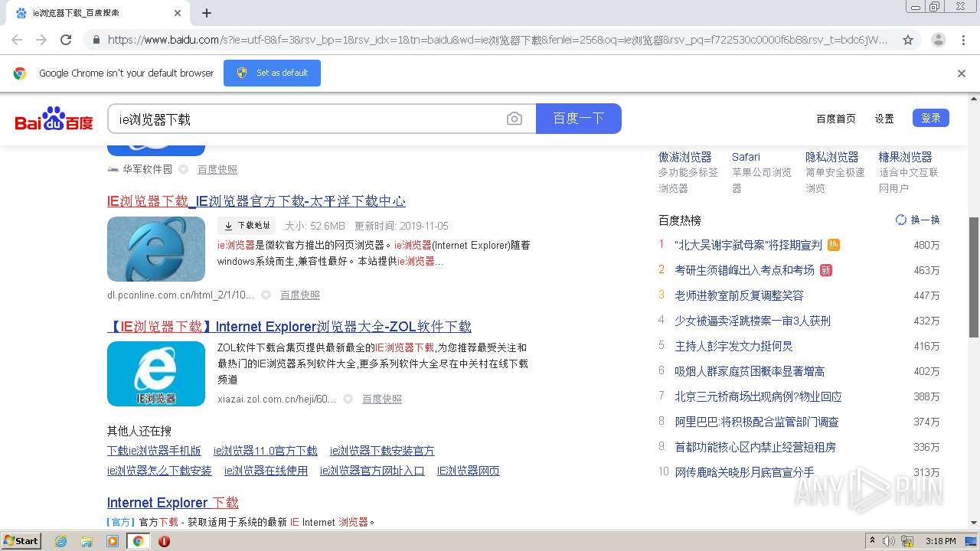Open 百度快照 for ZOL result
The image size is (980, 551).
[382, 399]
